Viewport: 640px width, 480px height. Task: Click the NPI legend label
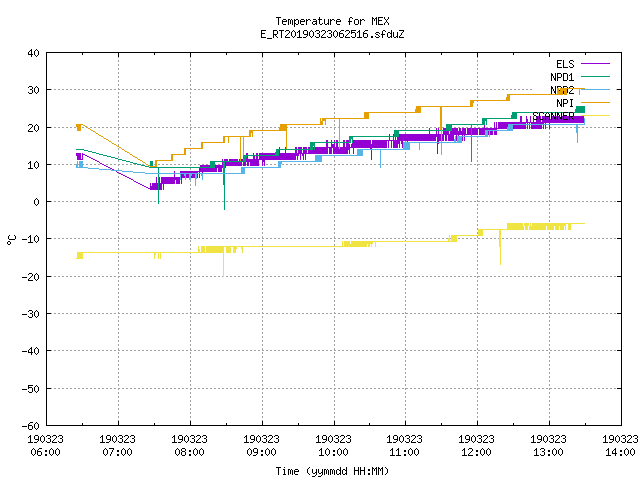(565, 103)
